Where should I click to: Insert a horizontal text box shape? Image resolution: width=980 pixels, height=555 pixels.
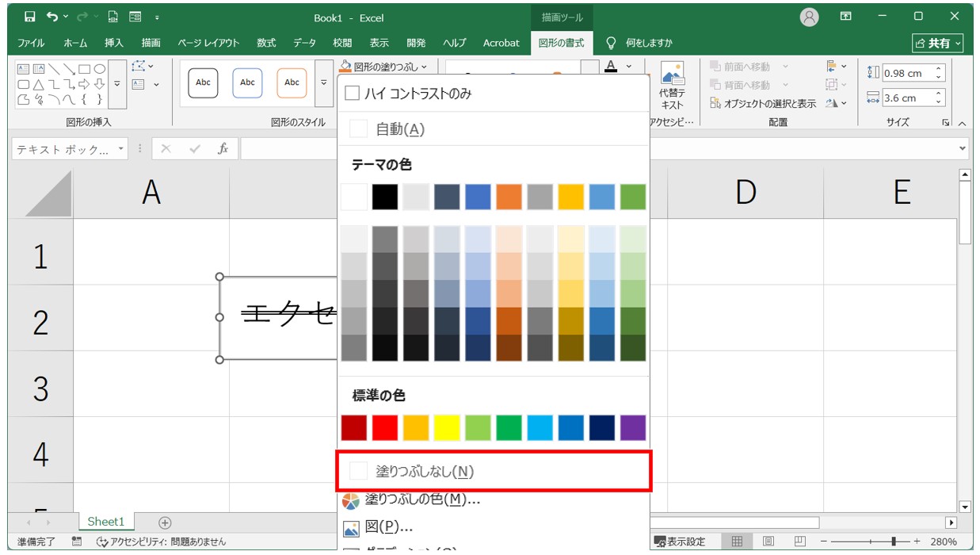click(23, 69)
